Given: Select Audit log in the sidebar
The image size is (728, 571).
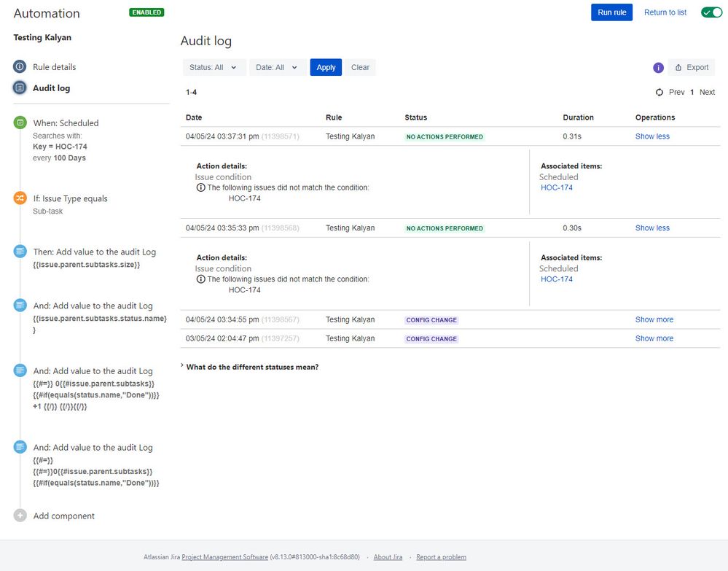Looking at the screenshot, I should click(x=51, y=88).
